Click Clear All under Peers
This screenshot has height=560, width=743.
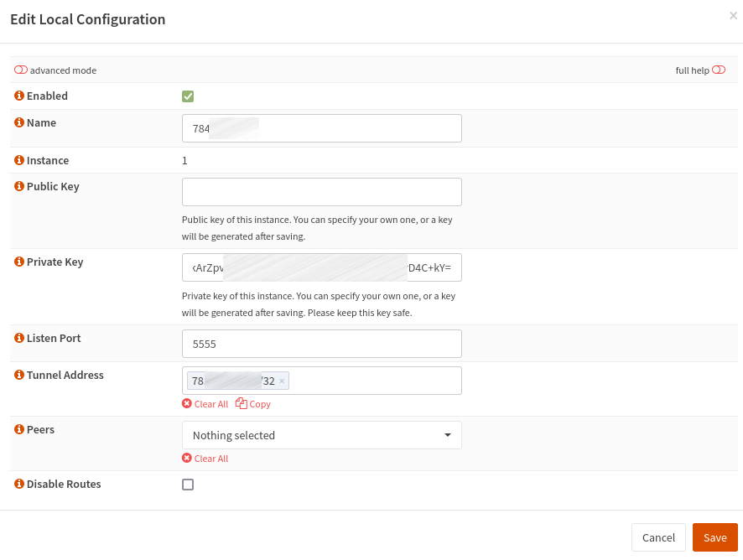coord(205,459)
